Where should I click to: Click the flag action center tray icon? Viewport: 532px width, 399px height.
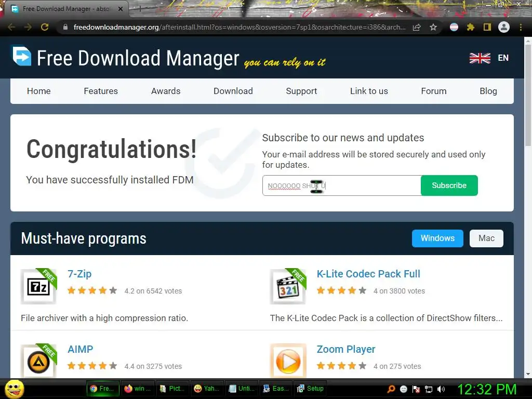tap(416, 389)
